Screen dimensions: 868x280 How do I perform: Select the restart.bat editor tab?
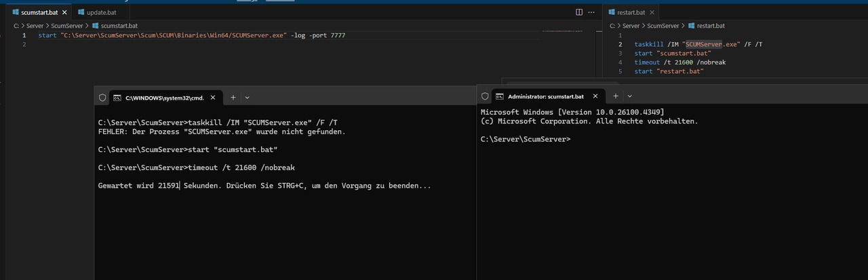[630, 12]
